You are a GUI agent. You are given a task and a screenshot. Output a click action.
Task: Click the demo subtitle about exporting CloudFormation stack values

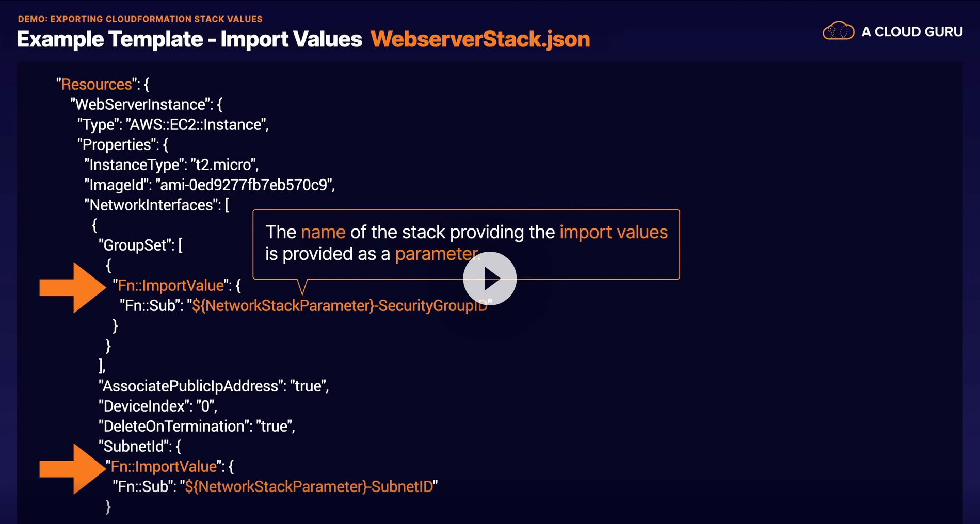click(x=140, y=19)
